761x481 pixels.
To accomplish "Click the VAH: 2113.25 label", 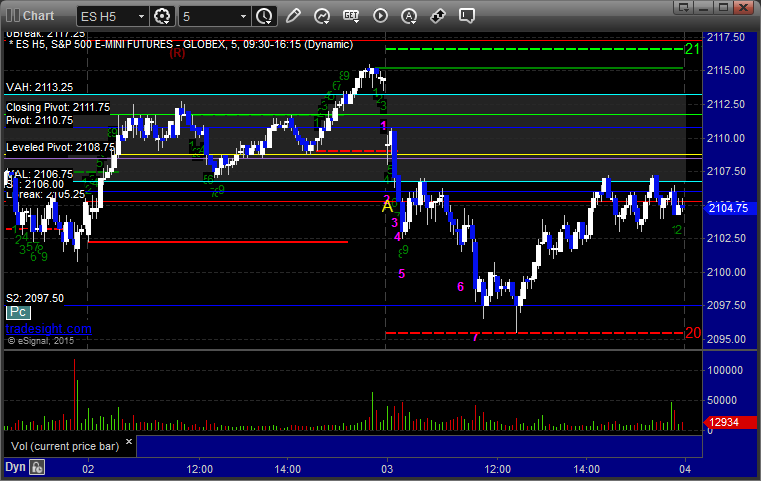I will click(x=39, y=87).
